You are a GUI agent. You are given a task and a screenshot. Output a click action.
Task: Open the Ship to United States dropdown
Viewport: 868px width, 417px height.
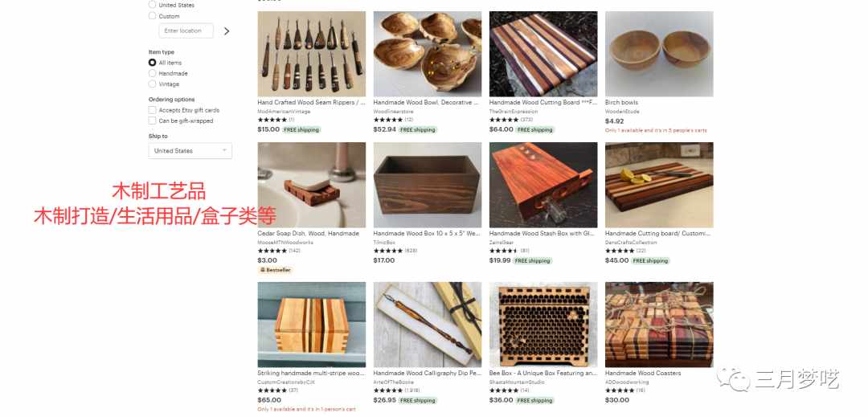[190, 150]
